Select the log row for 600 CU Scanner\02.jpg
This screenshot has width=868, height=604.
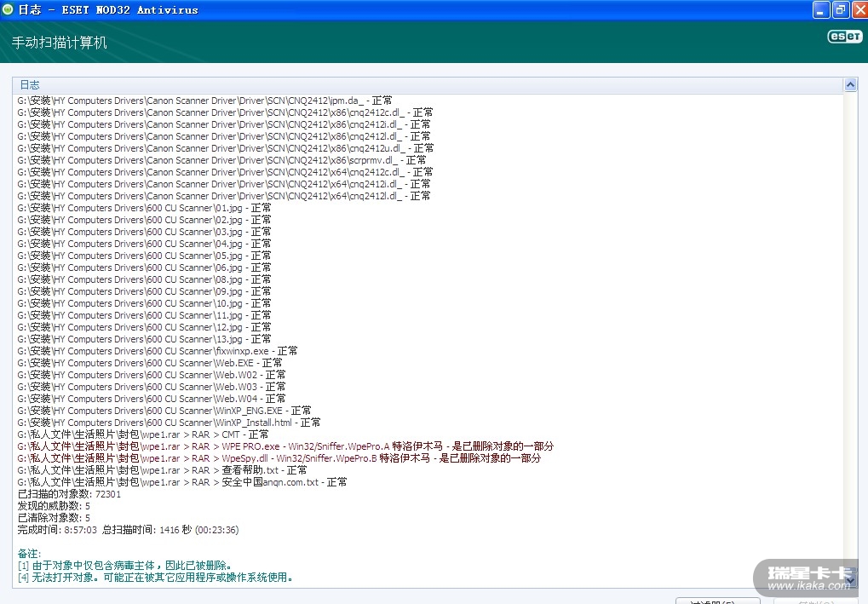click(145, 220)
